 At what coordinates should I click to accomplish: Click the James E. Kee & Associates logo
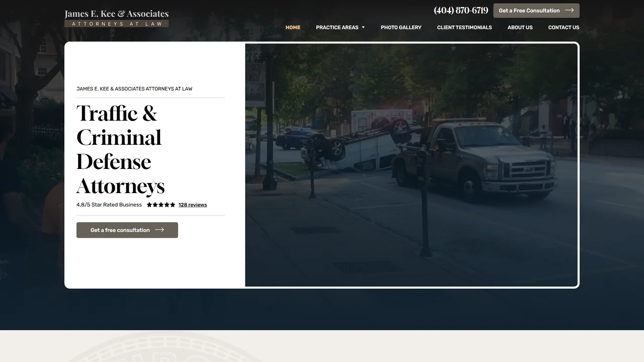(116, 18)
